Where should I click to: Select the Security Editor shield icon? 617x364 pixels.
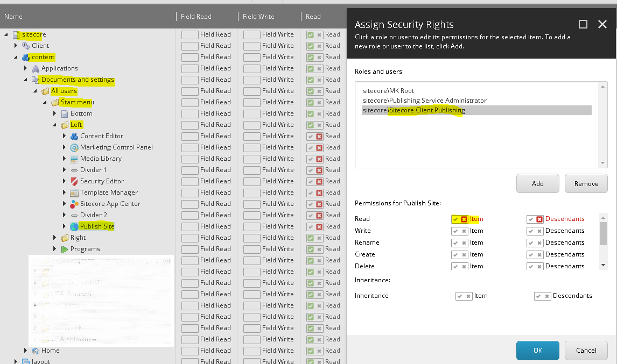74,182
